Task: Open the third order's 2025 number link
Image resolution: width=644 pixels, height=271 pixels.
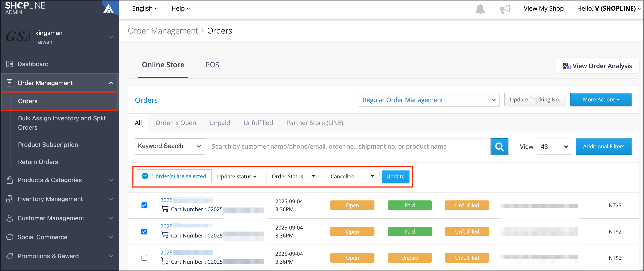Action: click(x=186, y=252)
